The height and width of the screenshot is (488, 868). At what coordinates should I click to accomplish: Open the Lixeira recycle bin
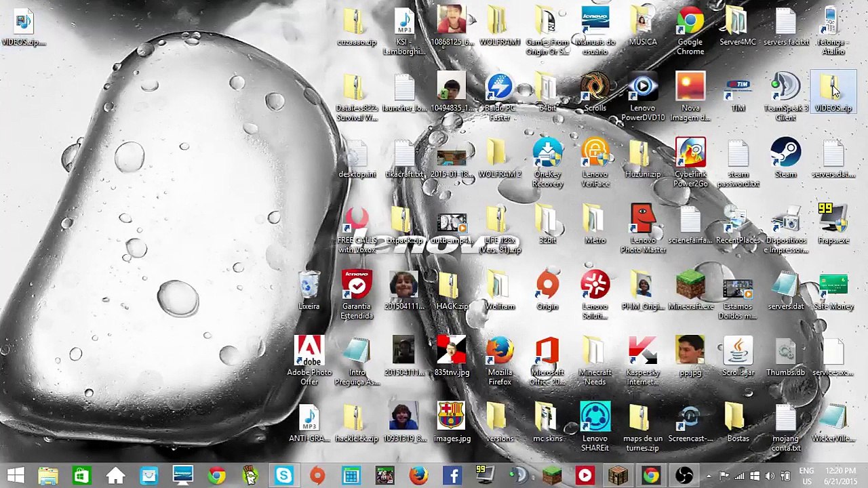click(x=309, y=291)
